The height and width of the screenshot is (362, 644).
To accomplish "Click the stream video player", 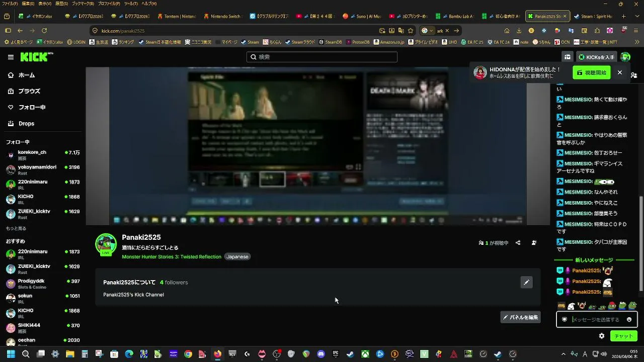I will [318, 146].
